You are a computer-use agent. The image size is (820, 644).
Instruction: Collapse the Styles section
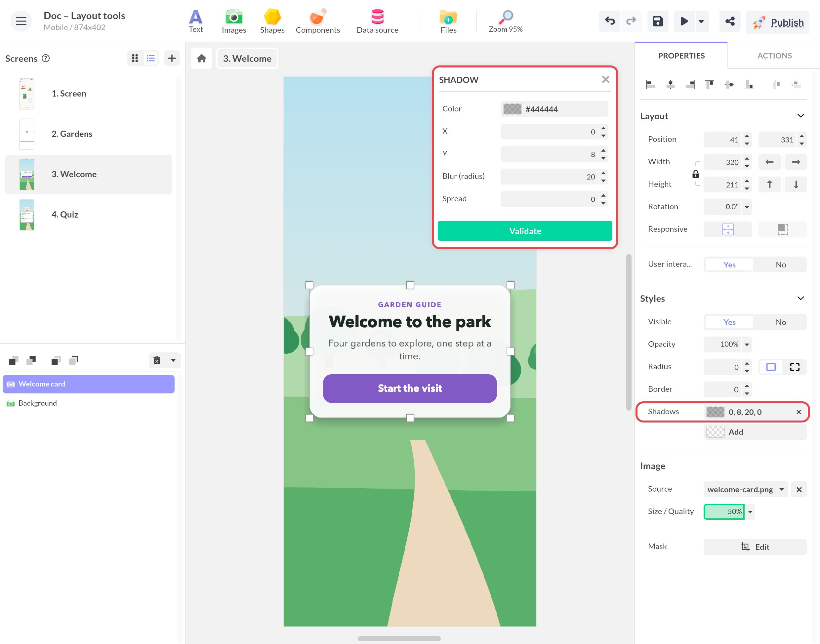point(800,298)
